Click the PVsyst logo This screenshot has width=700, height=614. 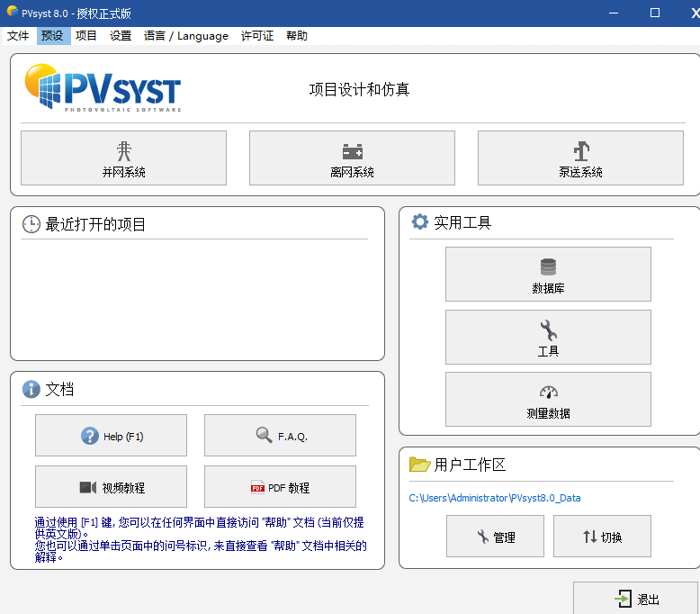pyautogui.click(x=103, y=87)
